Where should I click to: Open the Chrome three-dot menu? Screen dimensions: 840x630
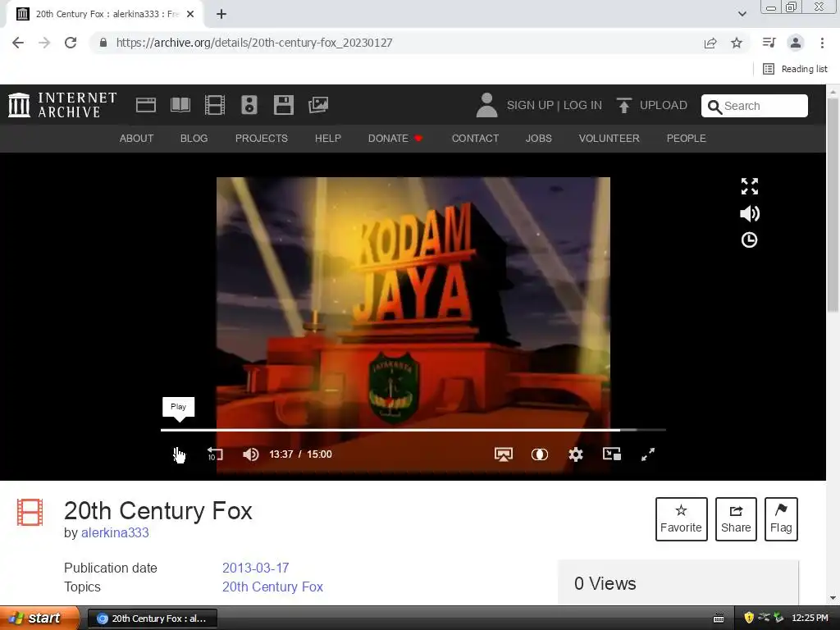[822, 43]
